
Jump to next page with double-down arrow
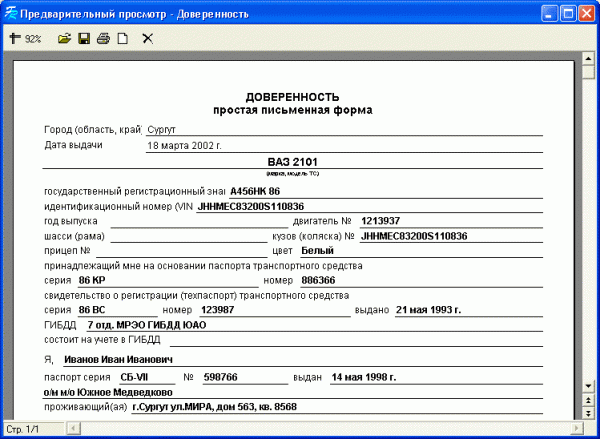[588, 412]
